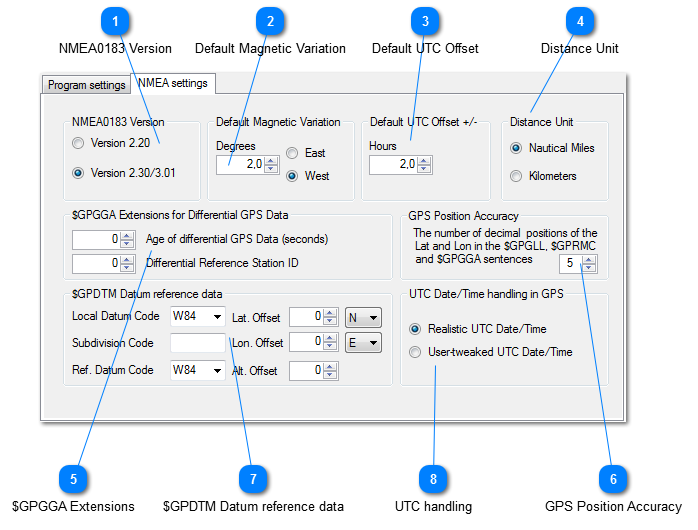The width and height of the screenshot is (698, 530).
Task: Select Kilometers distance unit
Action: (x=516, y=176)
